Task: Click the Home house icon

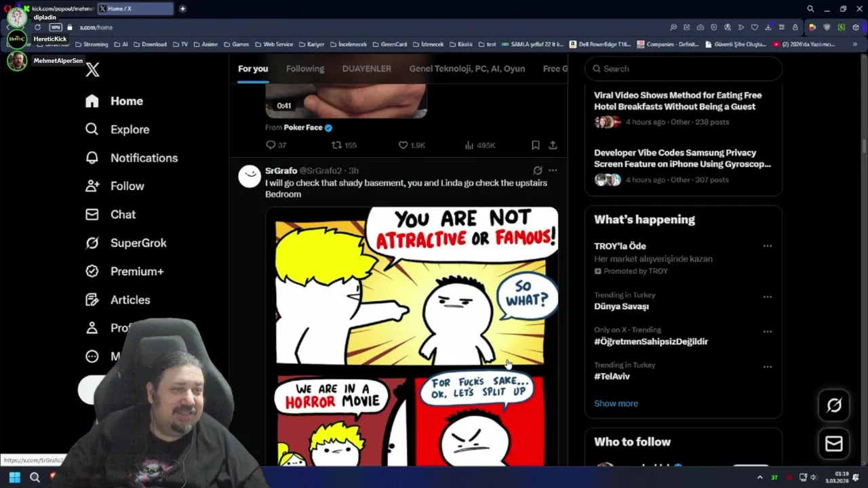Action: pyautogui.click(x=92, y=101)
